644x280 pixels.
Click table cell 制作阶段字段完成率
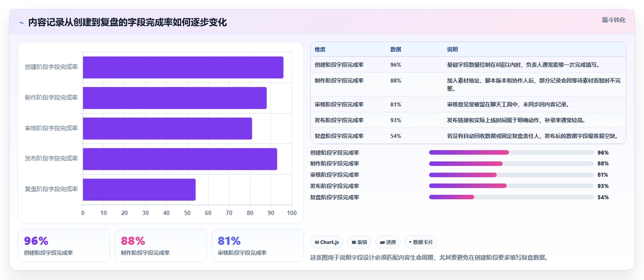tap(339, 80)
